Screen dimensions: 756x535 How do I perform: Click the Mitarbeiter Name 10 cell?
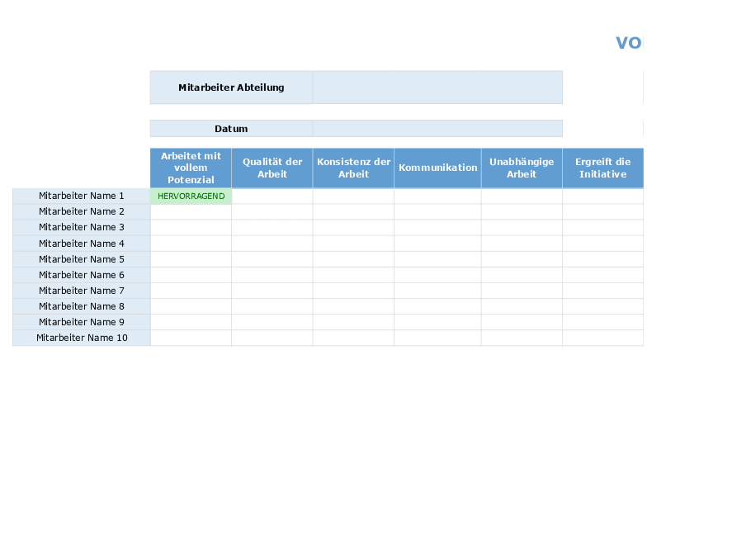(x=82, y=338)
